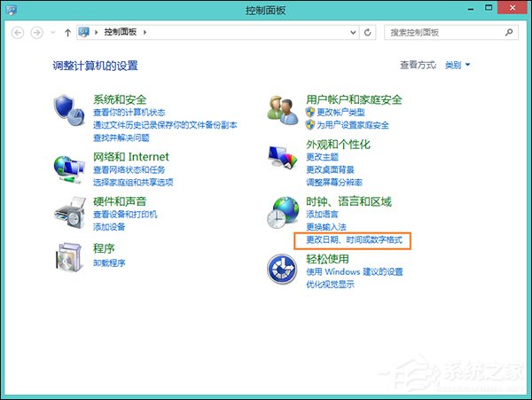Open 外观和个性化 category heading
Image resolution: width=532 pixels, height=400 pixels.
point(338,145)
